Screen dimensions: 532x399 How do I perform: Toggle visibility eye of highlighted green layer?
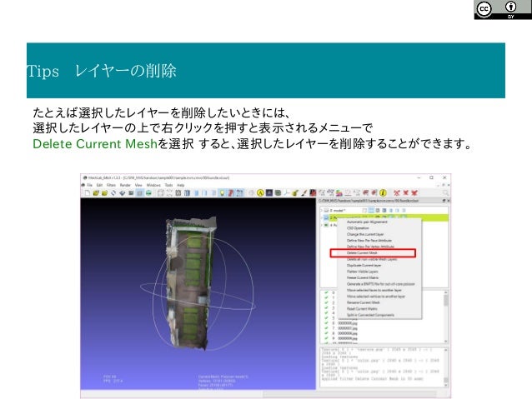click(x=326, y=217)
